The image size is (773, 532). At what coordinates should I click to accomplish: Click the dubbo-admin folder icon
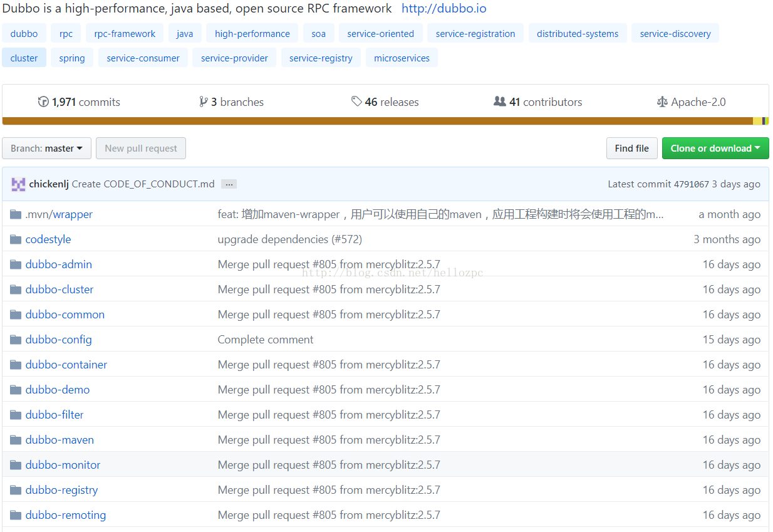click(x=16, y=264)
